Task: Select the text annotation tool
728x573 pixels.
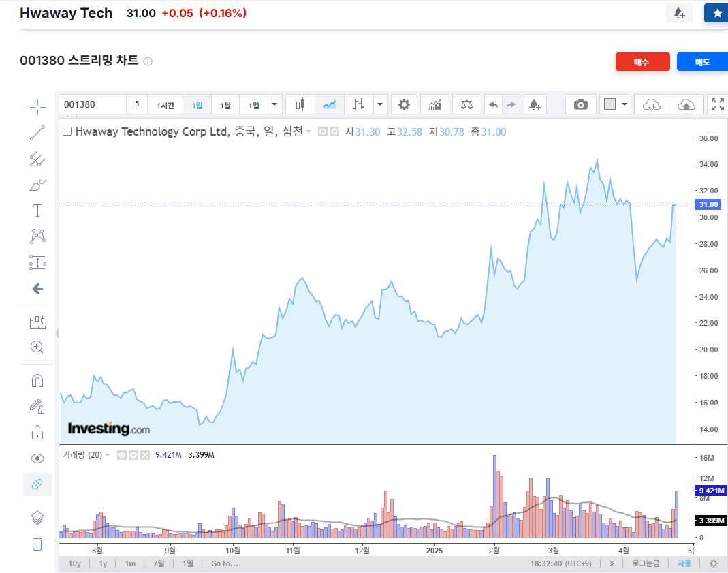Action: [37, 211]
